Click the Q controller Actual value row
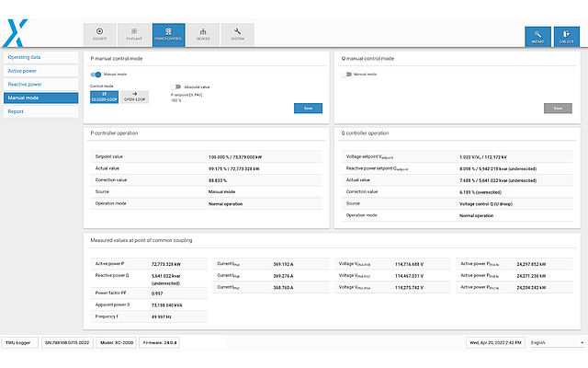The image size is (588, 368). pos(458,180)
